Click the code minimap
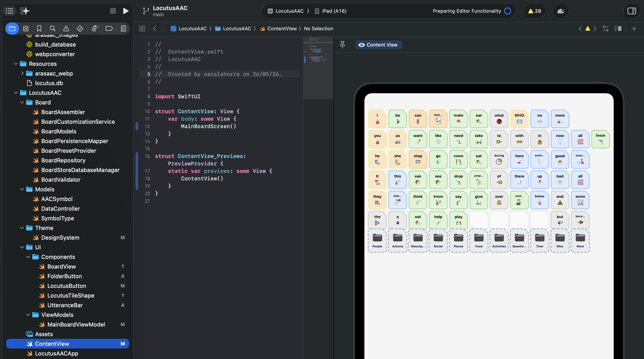This screenshot has height=359, width=644. point(318,68)
